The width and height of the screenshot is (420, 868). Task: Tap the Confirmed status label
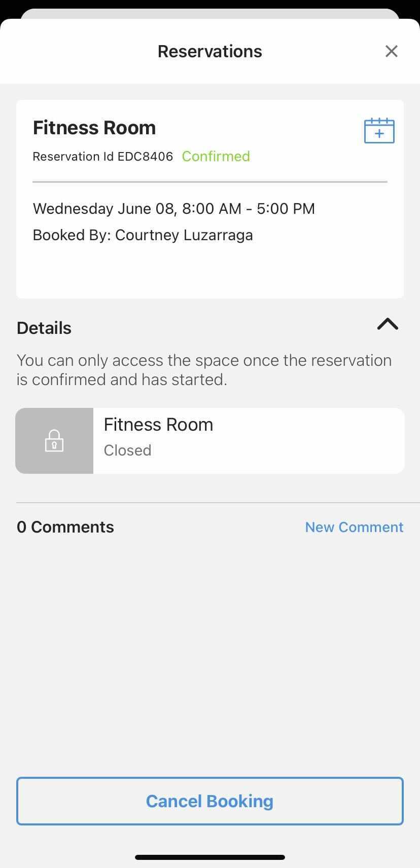pos(216,156)
